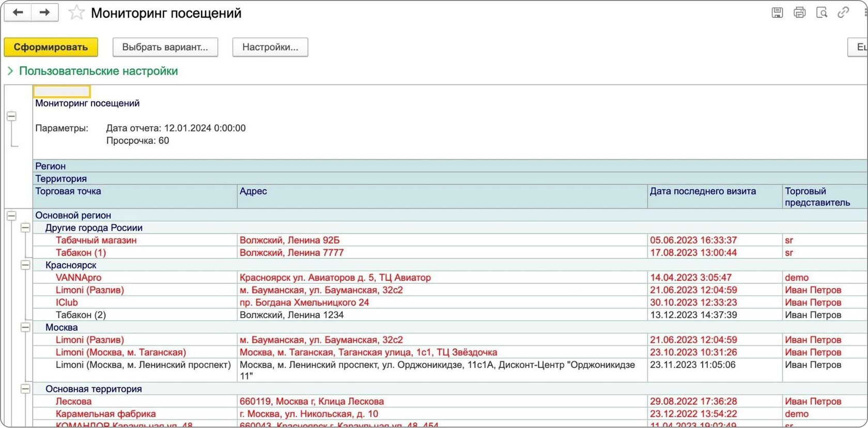Screen dimensions: 868x428
Task: Select Лескова trade point
Action: [x=73, y=401]
